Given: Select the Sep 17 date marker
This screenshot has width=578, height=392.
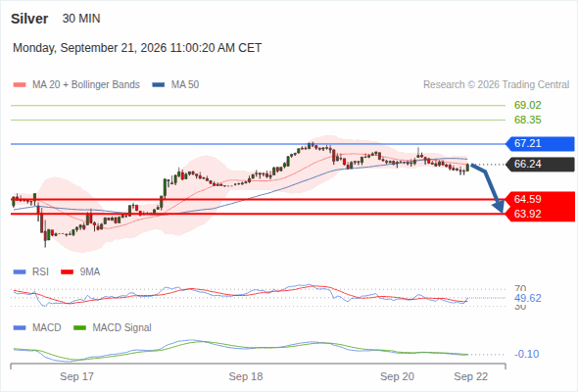Looking at the screenshot, I should tap(76, 376).
